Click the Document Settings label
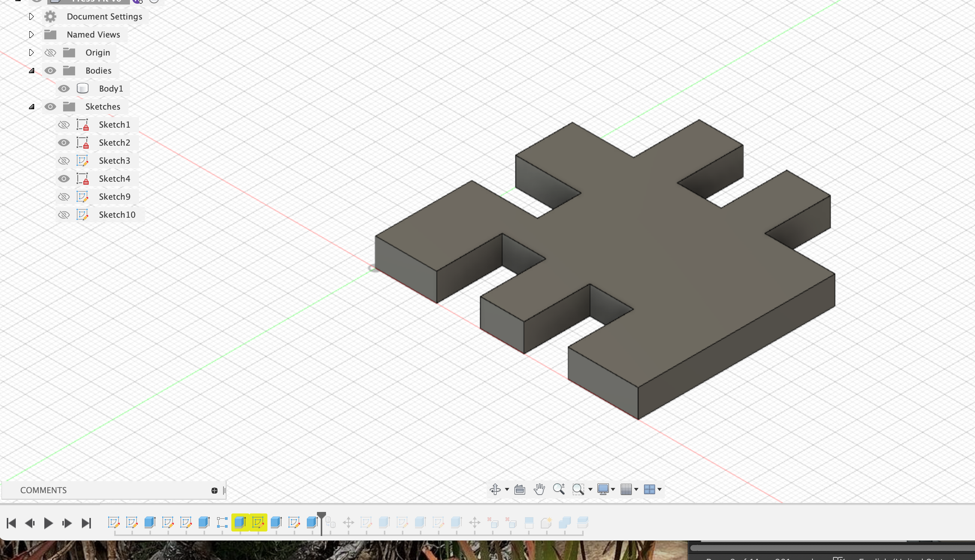 coord(105,17)
